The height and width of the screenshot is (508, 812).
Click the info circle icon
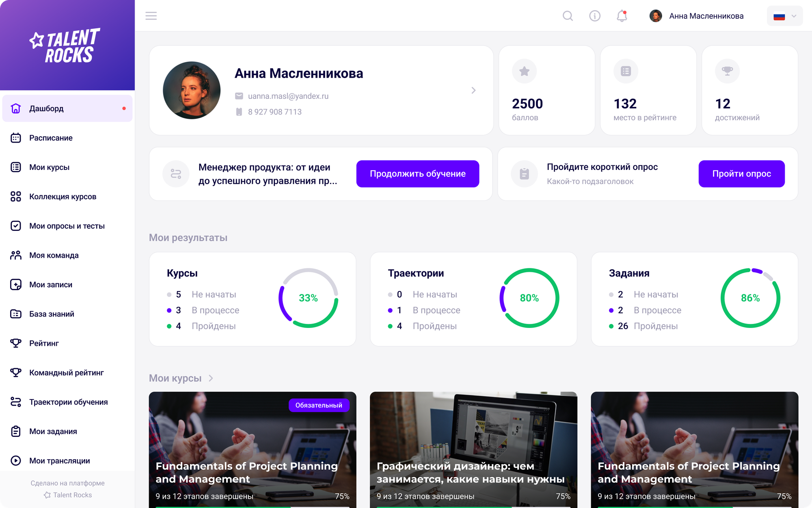(x=595, y=16)
